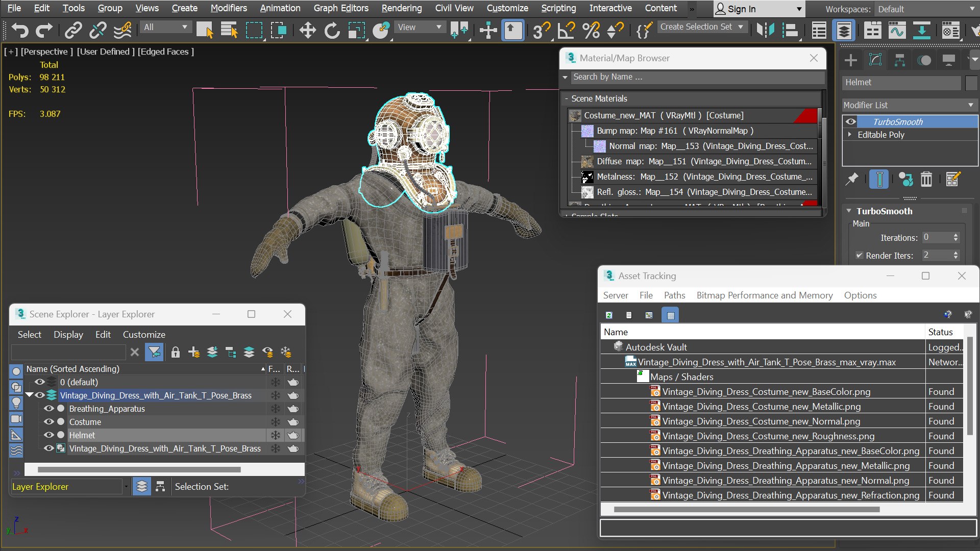Activate the Select and Rotate tool
The height and width of the screenshot is (551, 980).
click(332, 30)
